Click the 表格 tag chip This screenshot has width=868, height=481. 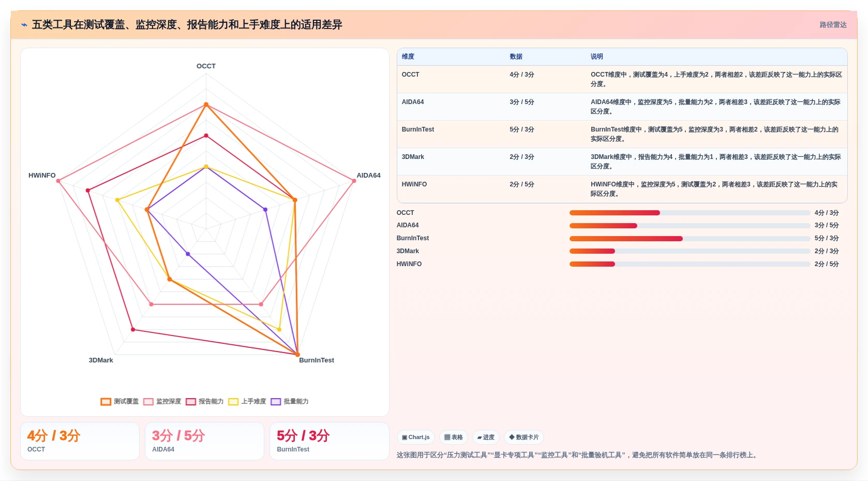(454, 438)
